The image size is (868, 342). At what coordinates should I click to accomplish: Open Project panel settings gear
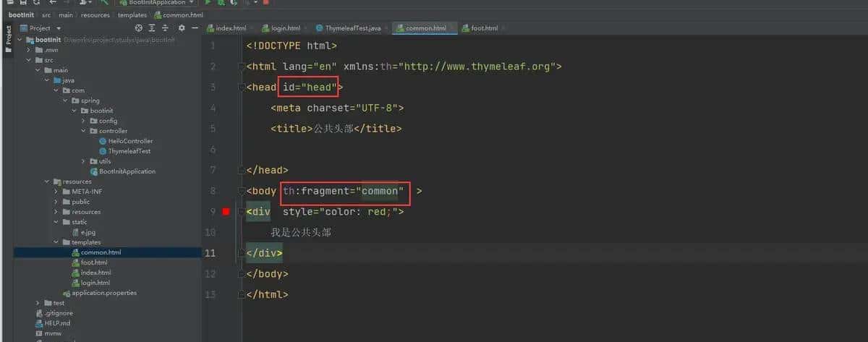tap(182, 27)
